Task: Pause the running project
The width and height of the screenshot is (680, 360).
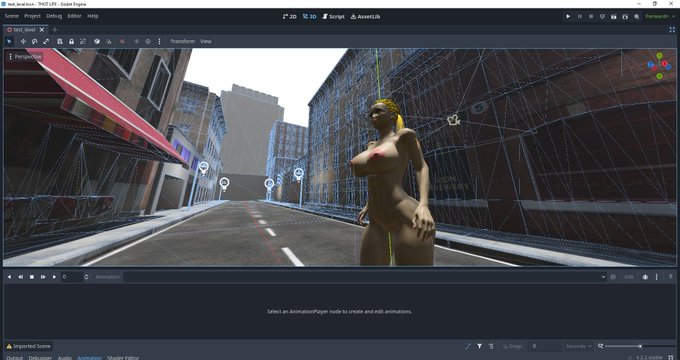Action: (579, 16)
